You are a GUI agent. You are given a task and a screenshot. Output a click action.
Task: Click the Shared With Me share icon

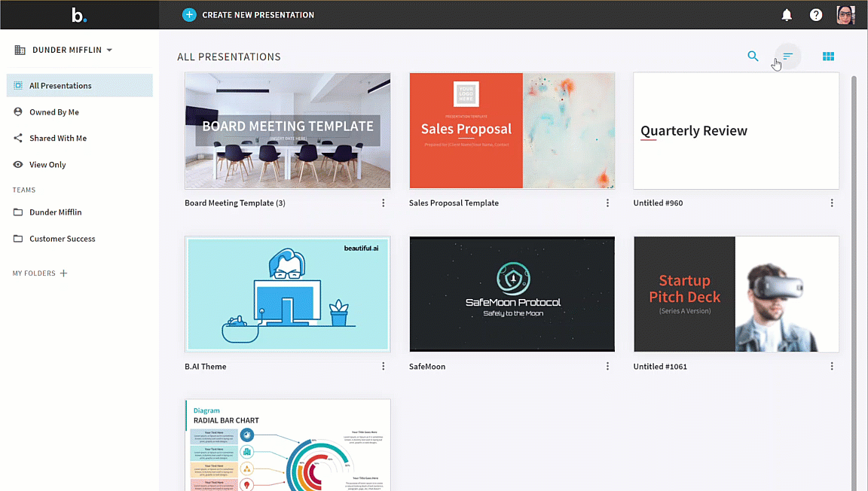coord(18,138)
